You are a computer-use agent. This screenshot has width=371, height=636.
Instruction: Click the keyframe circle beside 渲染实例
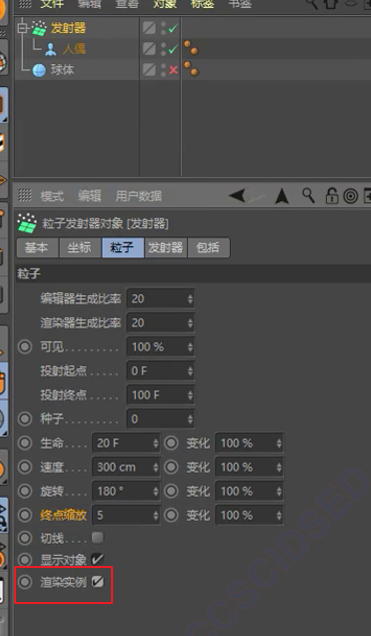[25, 582]
